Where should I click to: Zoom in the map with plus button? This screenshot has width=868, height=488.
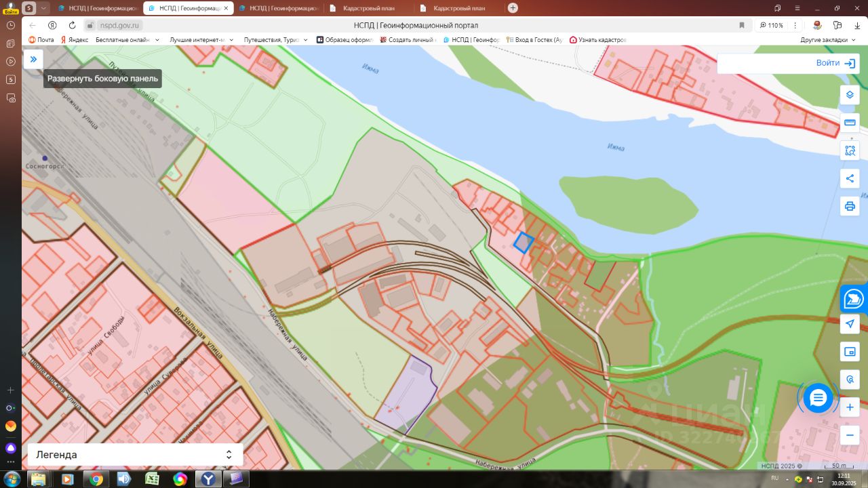pyautogui.click(x=850, y=407)
